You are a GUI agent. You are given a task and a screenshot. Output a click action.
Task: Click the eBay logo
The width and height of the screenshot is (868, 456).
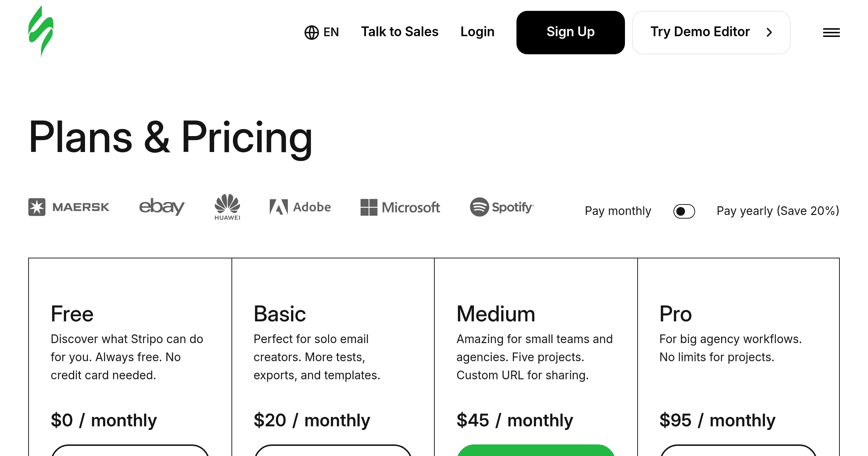162,206
